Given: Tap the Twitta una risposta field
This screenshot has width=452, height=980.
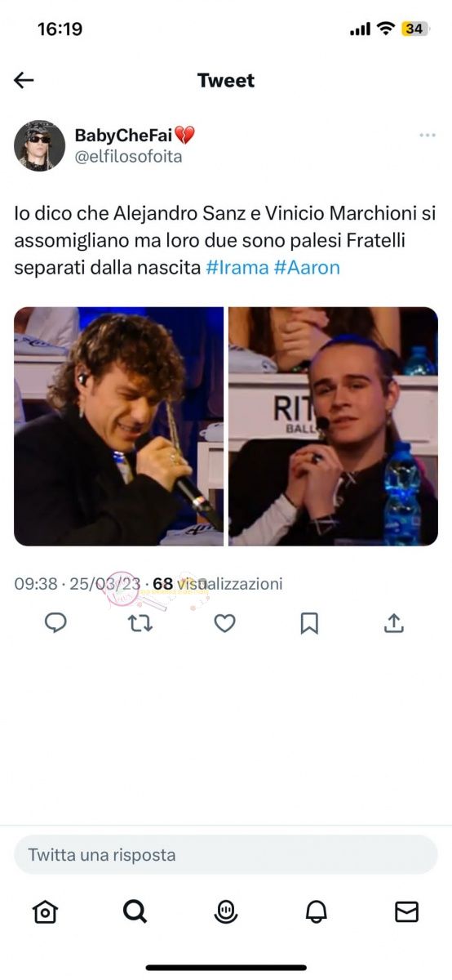Looking at the screenshot, I should tap(226, 855).
